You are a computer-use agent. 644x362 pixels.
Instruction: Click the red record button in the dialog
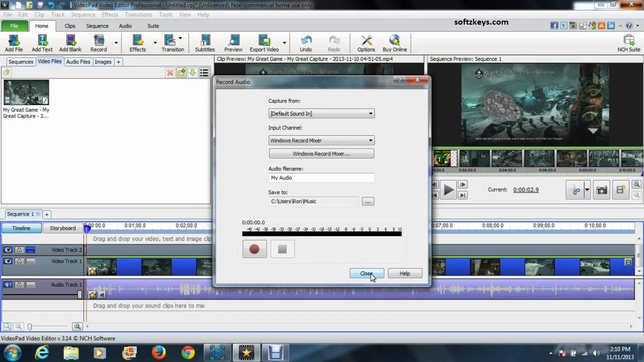coord(255,249)
